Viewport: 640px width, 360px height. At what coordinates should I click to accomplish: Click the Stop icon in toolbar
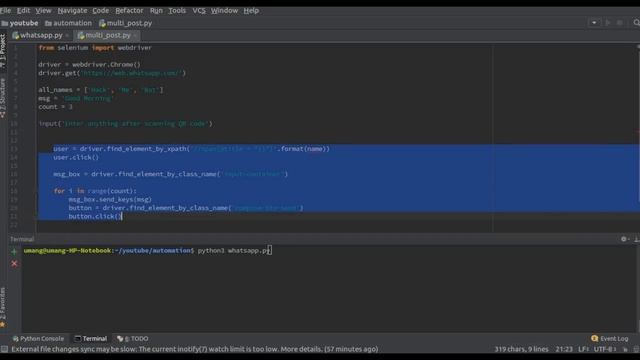point(620,23)
